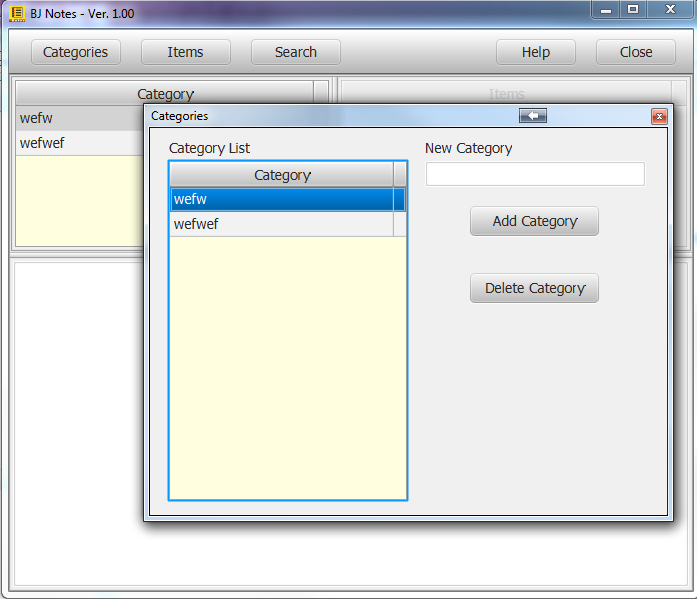
Task: Select 'wefw' row in dialog Category List
Action: point(288,199)
